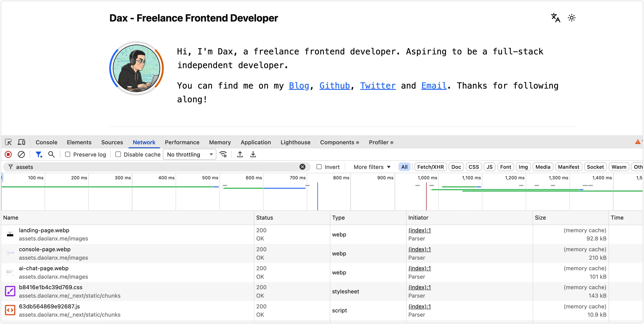This screenshot has height=324, width=644.
Task: Switch site theme with sun icon
Action: click(x=572, y=18)
